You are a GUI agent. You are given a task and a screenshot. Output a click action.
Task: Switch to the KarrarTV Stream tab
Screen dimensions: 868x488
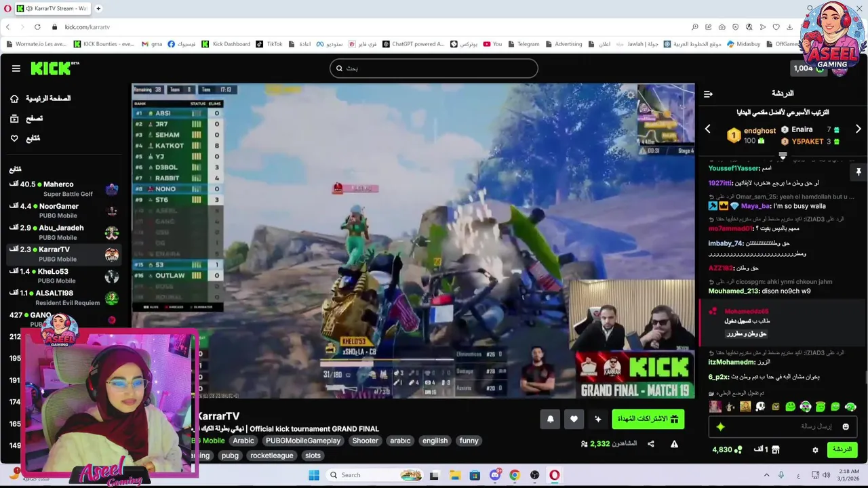[x=52, y=9]
